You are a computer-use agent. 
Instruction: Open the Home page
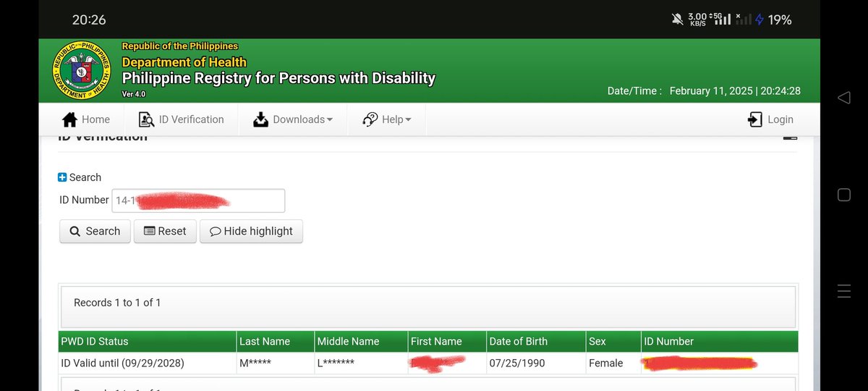click(86, 119)
